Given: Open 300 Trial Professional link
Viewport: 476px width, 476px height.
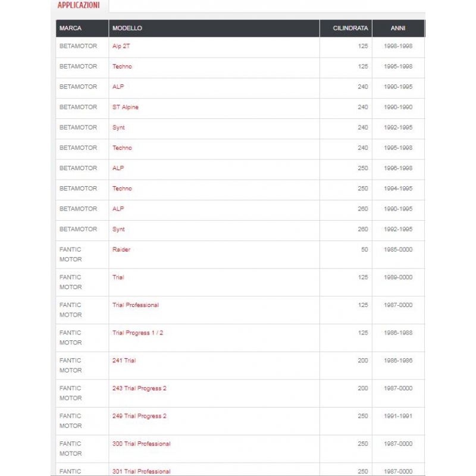Looking at the screenshot, I should point(141,444).
